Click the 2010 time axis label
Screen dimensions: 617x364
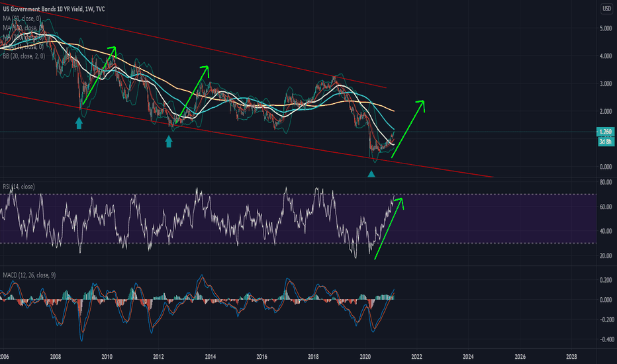(x=107, y=357)
